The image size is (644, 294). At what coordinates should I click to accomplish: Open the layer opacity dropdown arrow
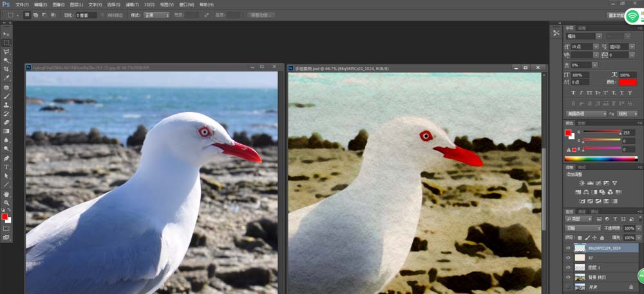[x=638, y=228]
